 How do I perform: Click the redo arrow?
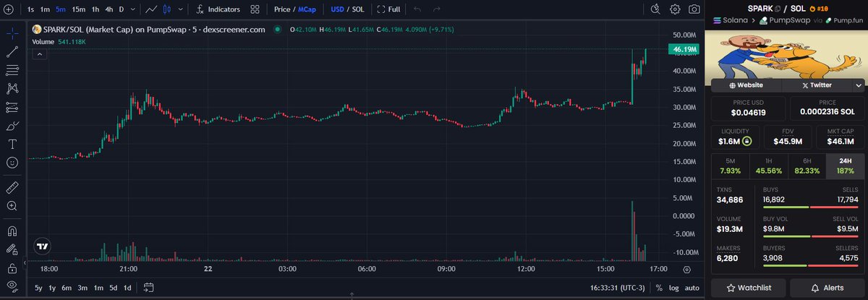point(435,9)
